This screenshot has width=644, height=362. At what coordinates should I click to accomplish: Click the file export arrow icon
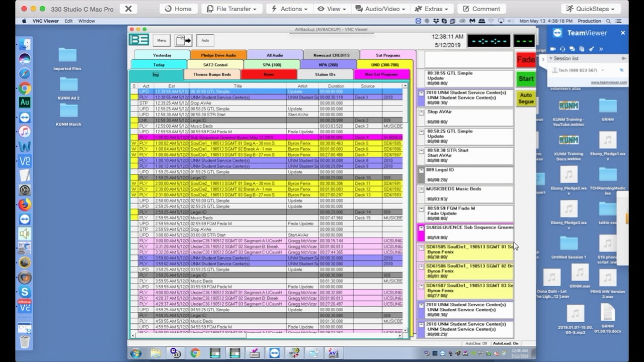183,40
